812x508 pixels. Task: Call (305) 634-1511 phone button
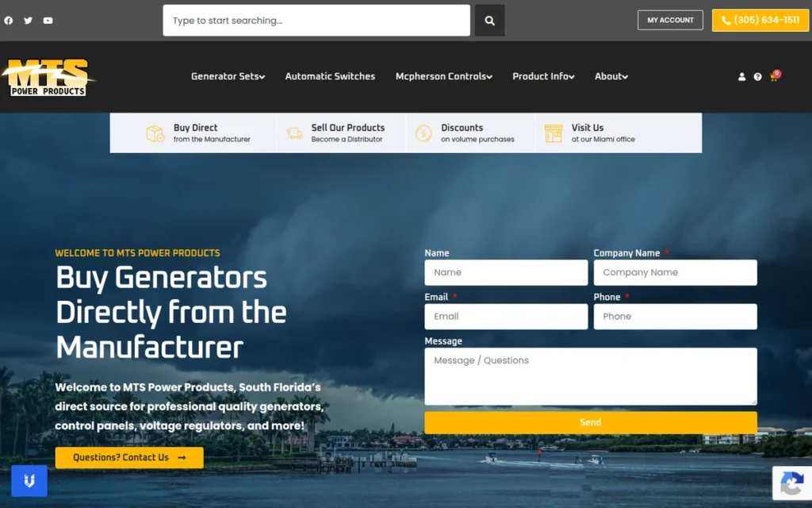pyautogui.click(x=760, y=20)
